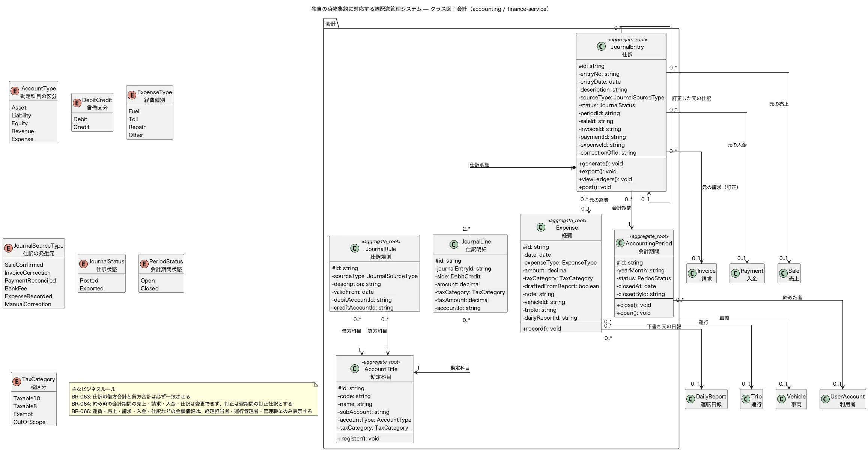Screen dimensions: 868x451
Task: Select the 会計 package tab label
Action: 330,24
